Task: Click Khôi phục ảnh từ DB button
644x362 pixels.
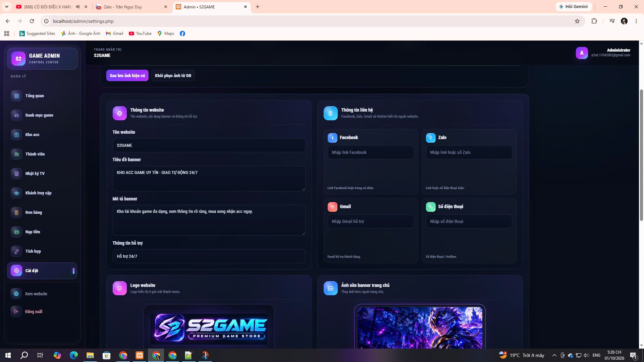Action: click(173, 76)
